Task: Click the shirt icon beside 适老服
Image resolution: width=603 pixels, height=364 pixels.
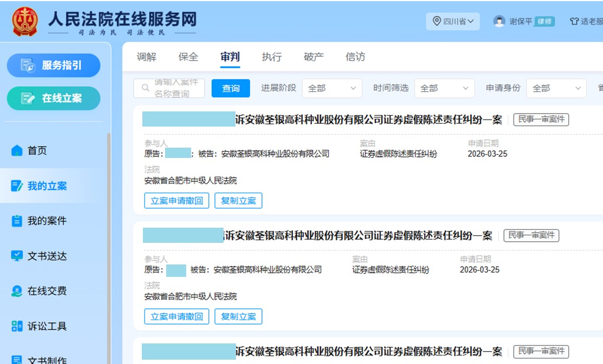Action: click(x=574, y=21)
